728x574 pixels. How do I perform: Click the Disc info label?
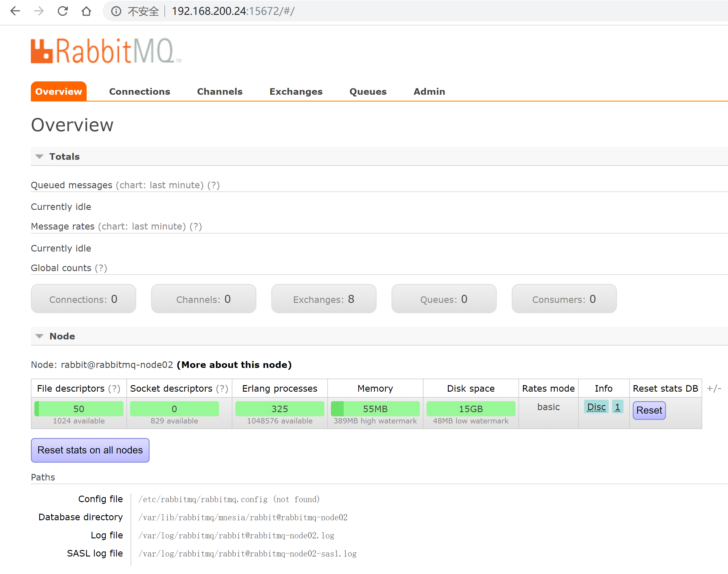tap(596, 407)
